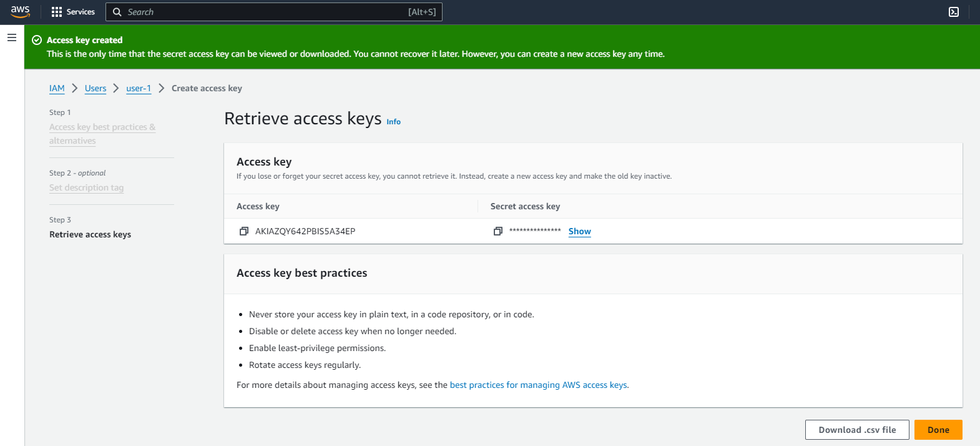
Task: Open the Services grid menu
Action: (57, 12)
